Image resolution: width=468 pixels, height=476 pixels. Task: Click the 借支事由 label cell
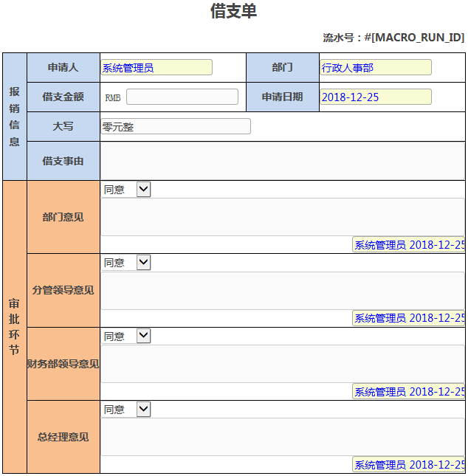coord(63,161)
